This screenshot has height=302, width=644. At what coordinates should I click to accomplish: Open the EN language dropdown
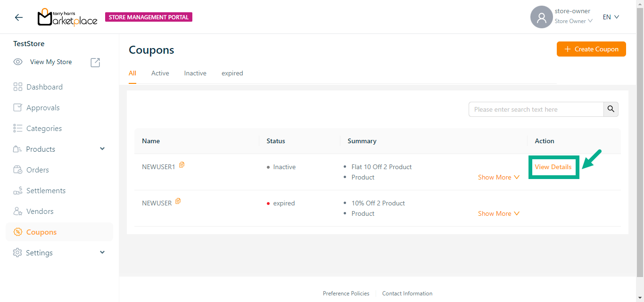[x=611, y=17]
